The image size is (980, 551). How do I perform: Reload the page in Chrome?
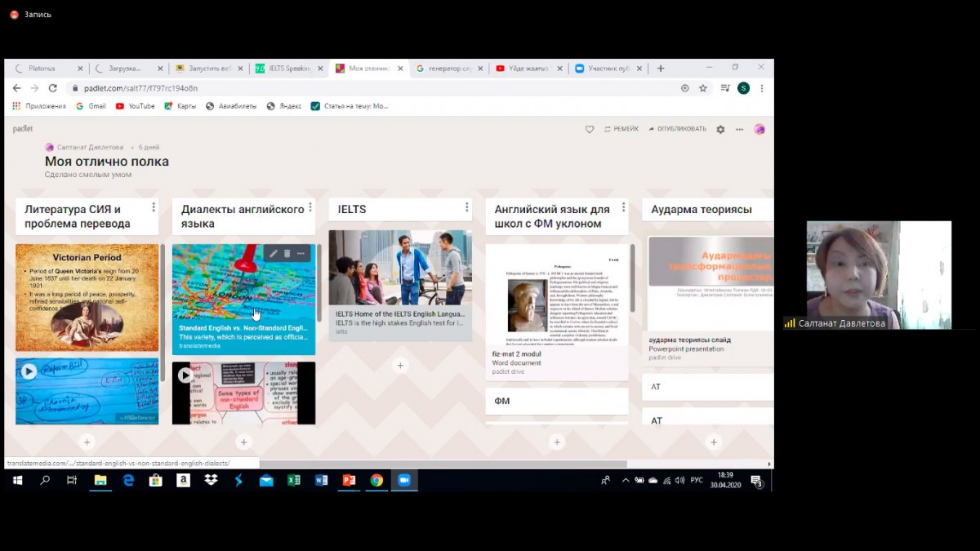click(53, 88)
